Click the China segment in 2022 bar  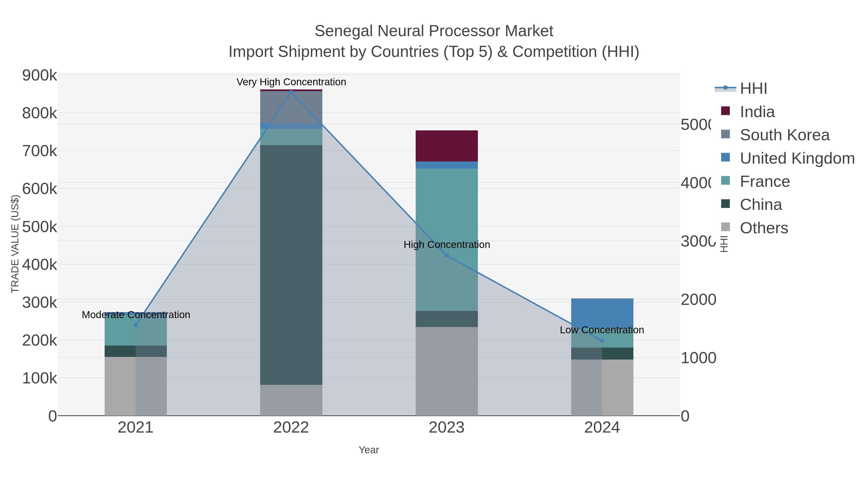tap(291, 265)
